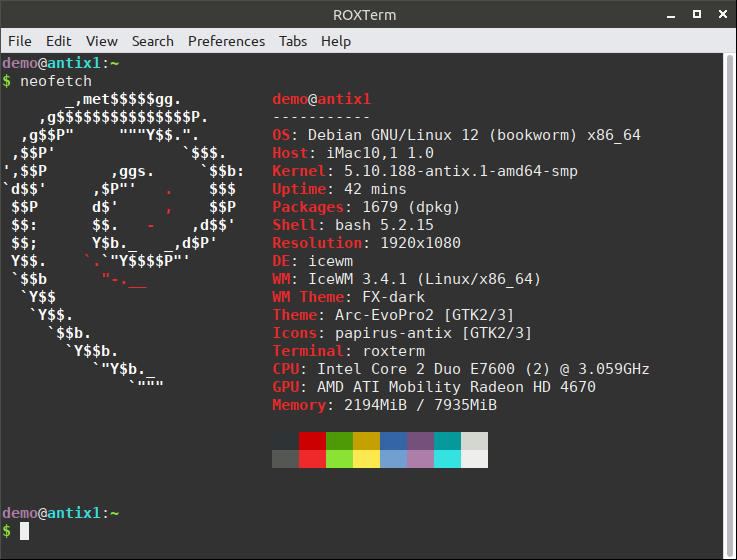Click the Terminal value 'roxterm'
Screen dimensions: 737x560
[x=393, y=351]
